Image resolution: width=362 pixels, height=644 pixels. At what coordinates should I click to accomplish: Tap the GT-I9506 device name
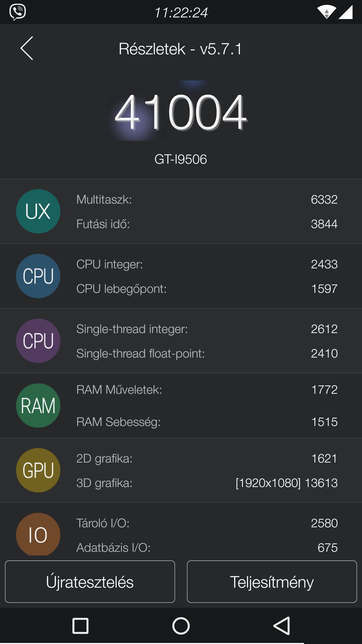(181, 159)
